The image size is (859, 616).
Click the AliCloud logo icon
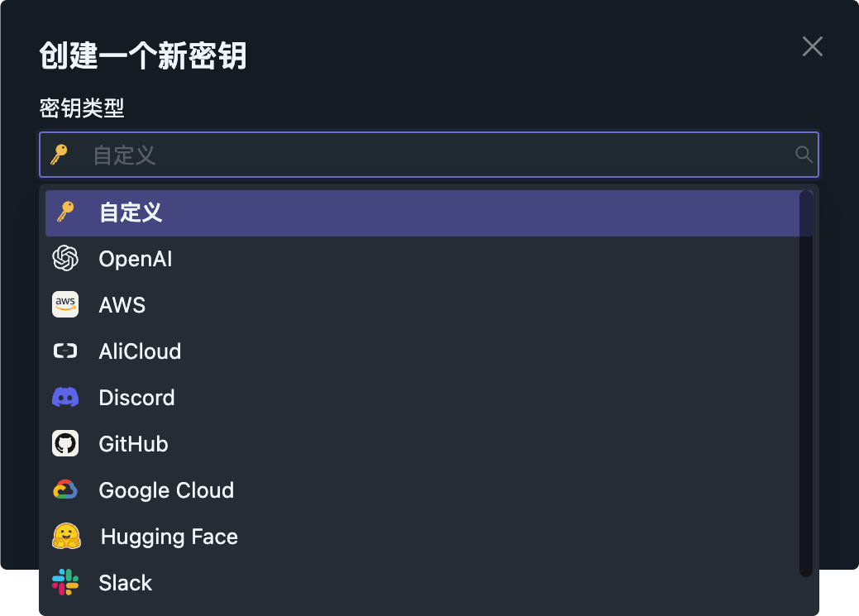pyautogui.click(x=65, y=351)
